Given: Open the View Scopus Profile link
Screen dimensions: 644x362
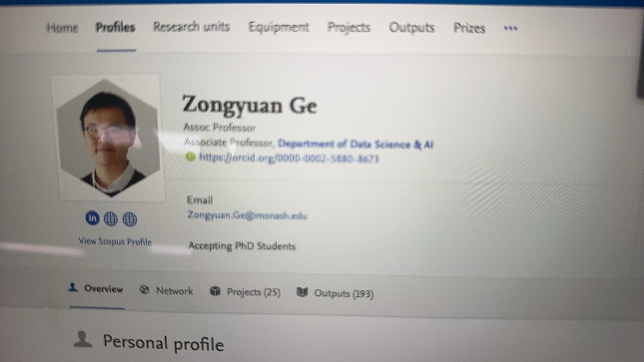Looking at the screenshot, I should [x=115, y=241].
